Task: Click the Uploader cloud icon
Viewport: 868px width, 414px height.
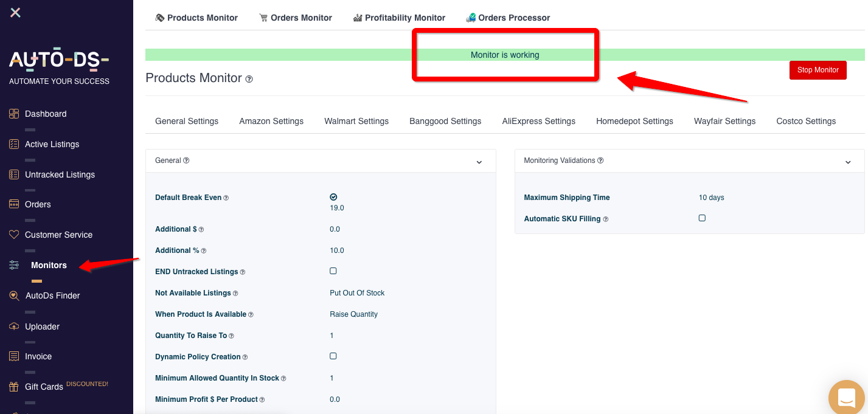Action: [14, 326]
